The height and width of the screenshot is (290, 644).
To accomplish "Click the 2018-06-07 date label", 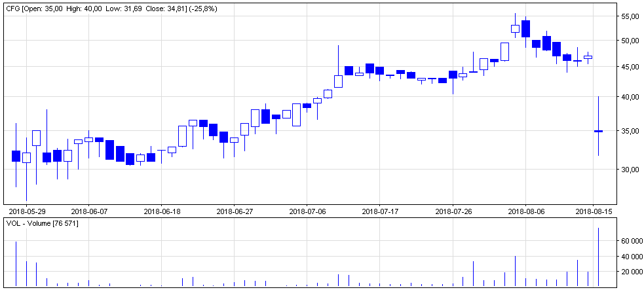I will [88, 211].
